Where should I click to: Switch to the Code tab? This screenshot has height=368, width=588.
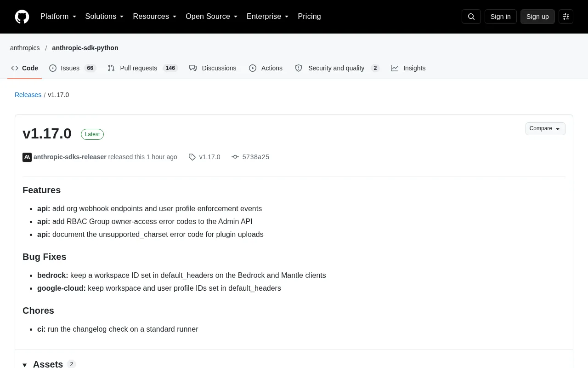pyautogui.click(x=25, y=68)
